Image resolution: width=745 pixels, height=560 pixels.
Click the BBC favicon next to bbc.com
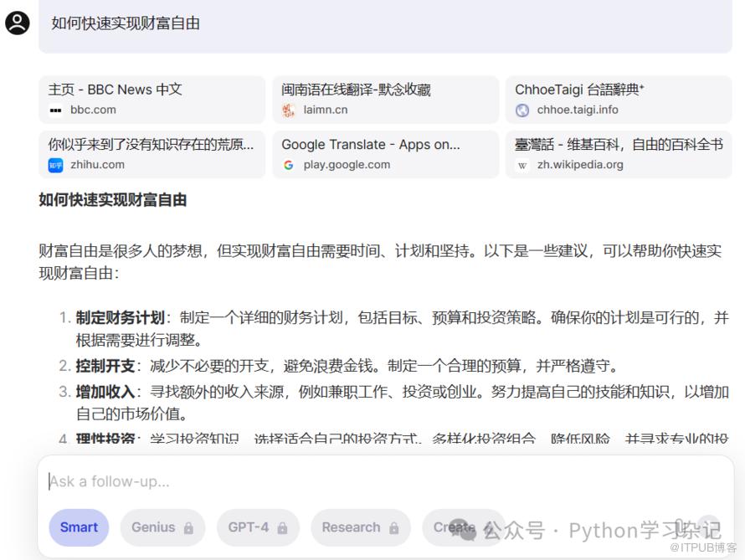55,110
